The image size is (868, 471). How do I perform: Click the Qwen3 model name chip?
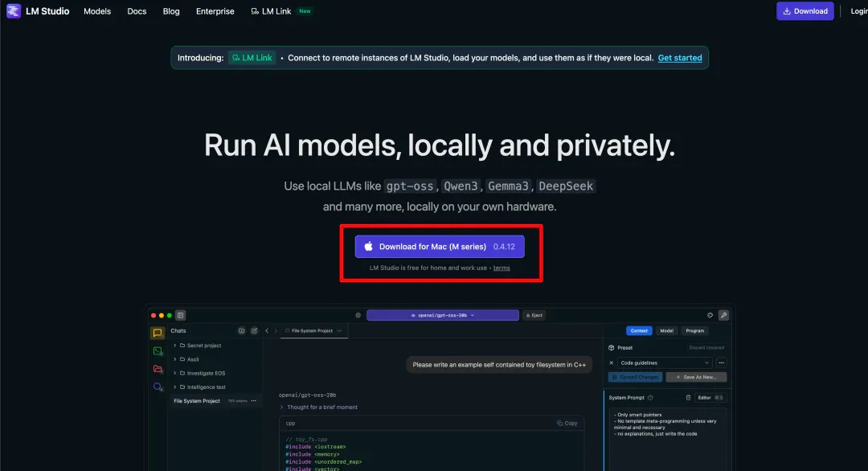(461, 186)
